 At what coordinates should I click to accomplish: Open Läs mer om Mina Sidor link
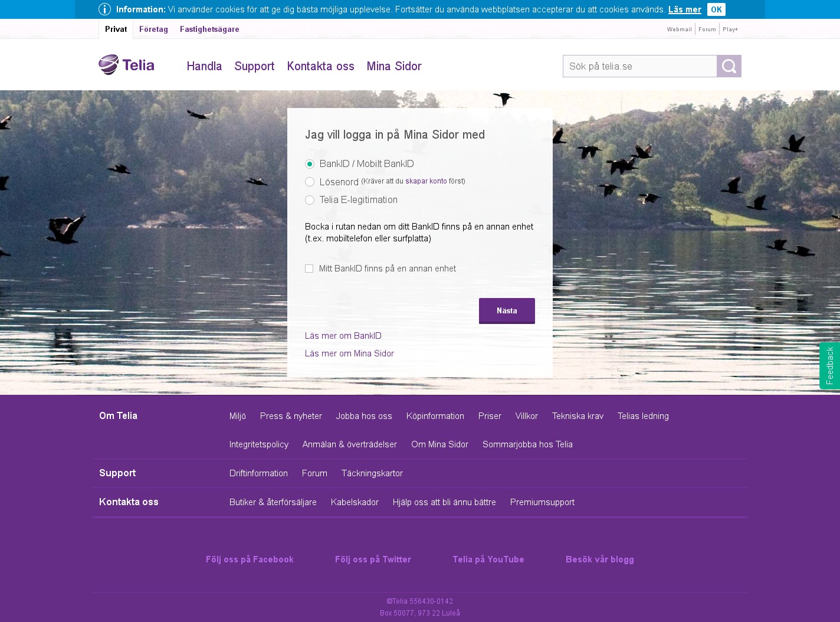click(349, 353)
